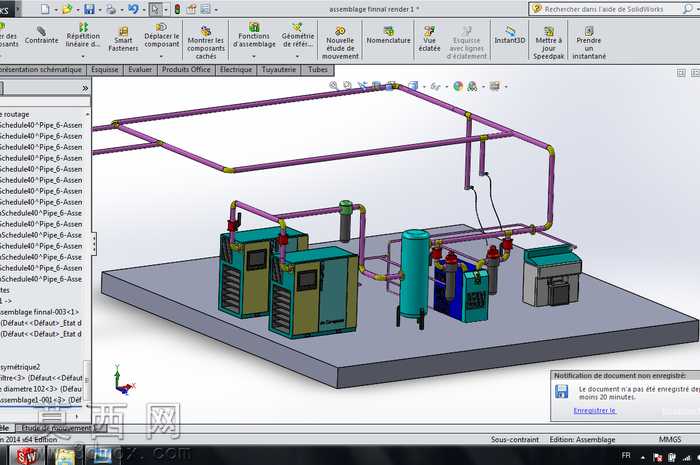Image resolution: width=700 pixels, height=465 pixels.
Task: Select diametre 102<3> tree item
Action: (41, 389)
